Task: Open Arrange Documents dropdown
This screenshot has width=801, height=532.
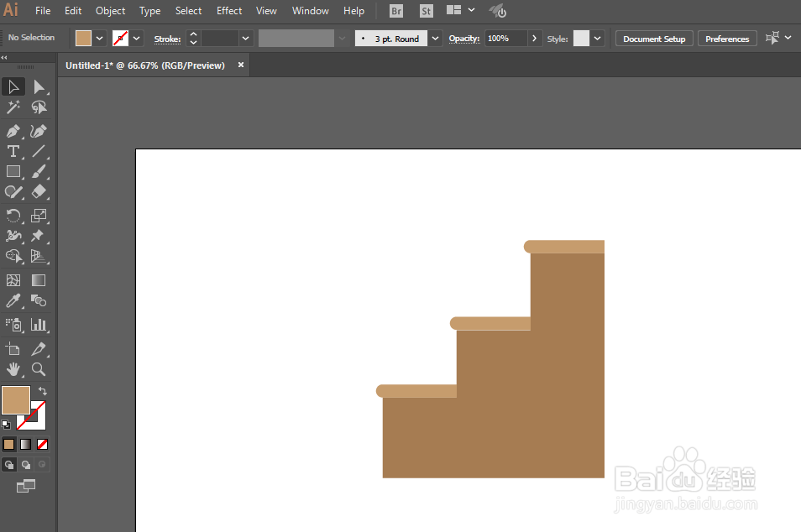Action: point(460,10)
